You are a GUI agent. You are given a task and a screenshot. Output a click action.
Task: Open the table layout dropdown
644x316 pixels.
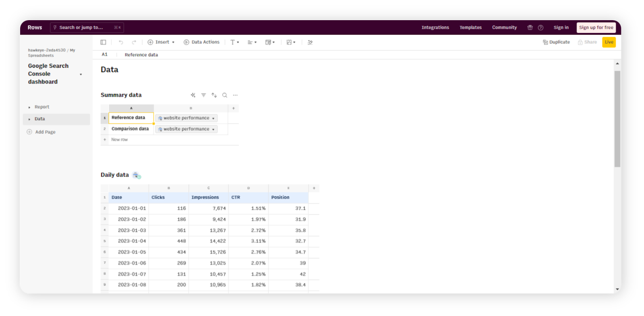[x=291, y=42]
